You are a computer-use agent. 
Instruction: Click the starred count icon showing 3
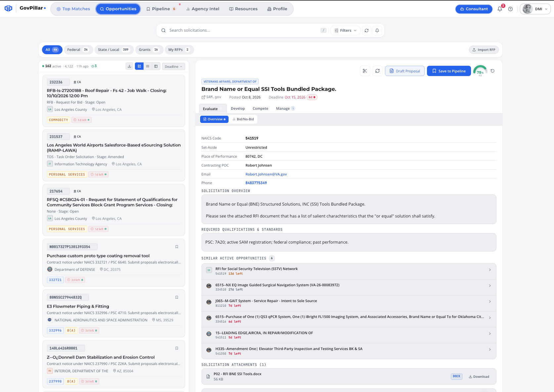94,66
